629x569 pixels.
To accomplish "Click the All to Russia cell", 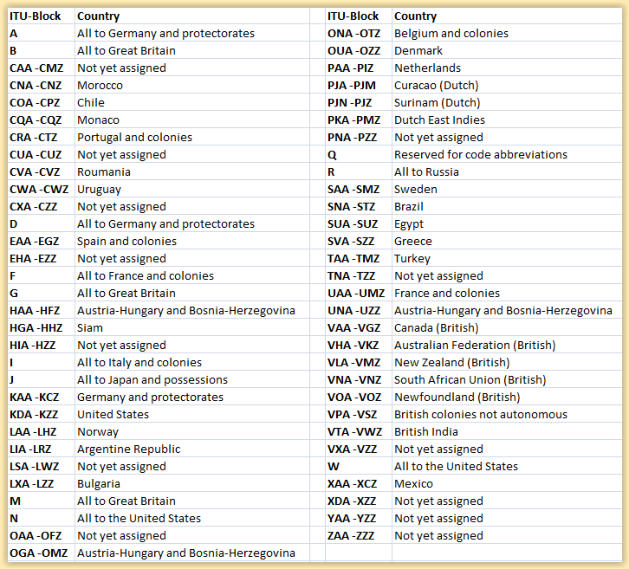I will click(426, 172).
